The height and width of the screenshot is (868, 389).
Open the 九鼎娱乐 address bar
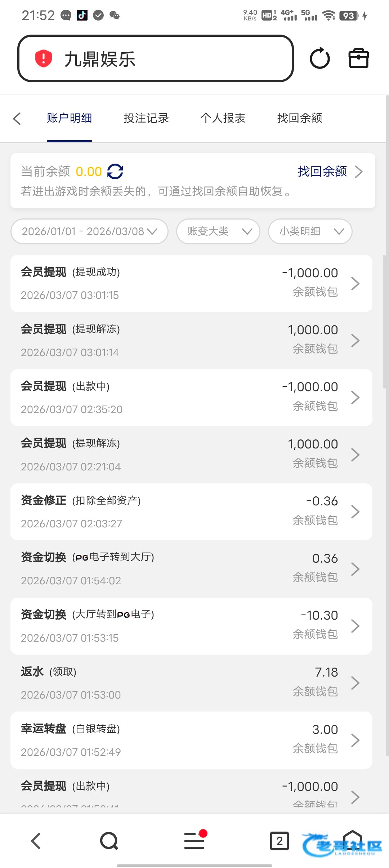(156, 58)
